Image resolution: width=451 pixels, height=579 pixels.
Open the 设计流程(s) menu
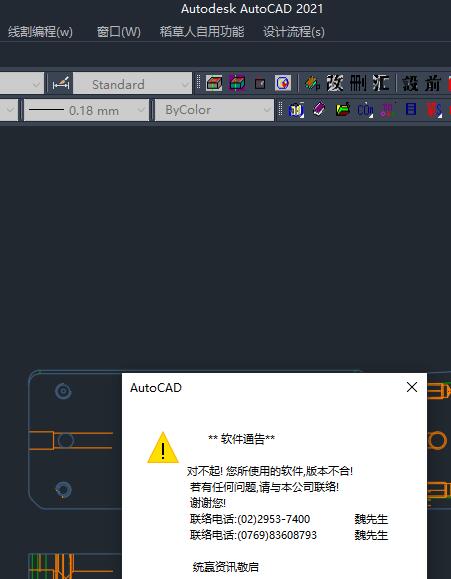294,32
